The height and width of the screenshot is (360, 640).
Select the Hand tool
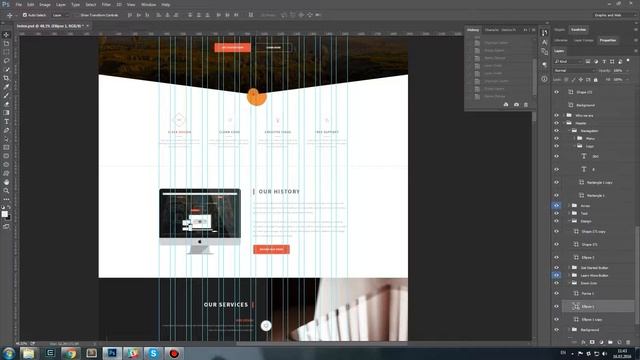pyautogui.click(x=6, y=182)
